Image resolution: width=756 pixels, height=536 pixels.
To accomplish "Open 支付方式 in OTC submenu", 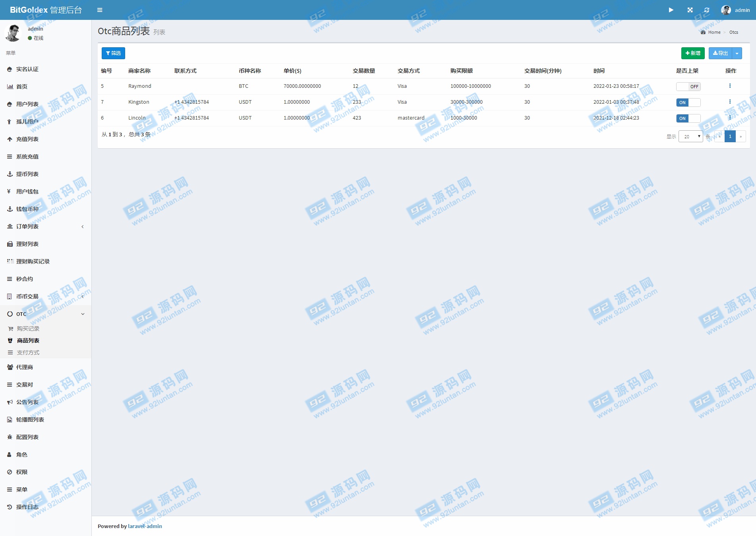I will tap(28, 352).
